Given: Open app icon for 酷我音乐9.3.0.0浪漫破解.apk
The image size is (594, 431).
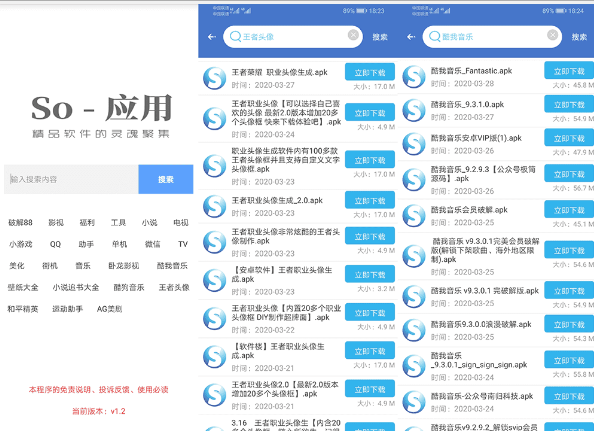Looking at the screenshot, I should coord(414,330).
